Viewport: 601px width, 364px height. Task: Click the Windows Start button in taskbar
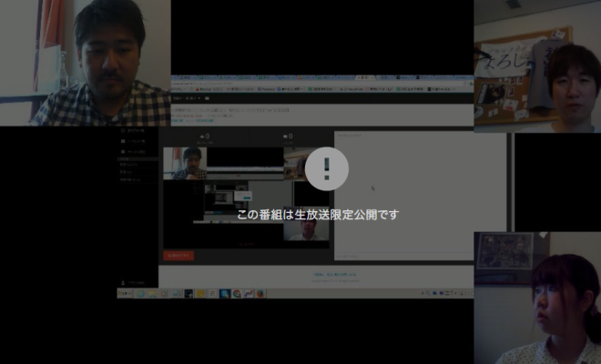123,293
